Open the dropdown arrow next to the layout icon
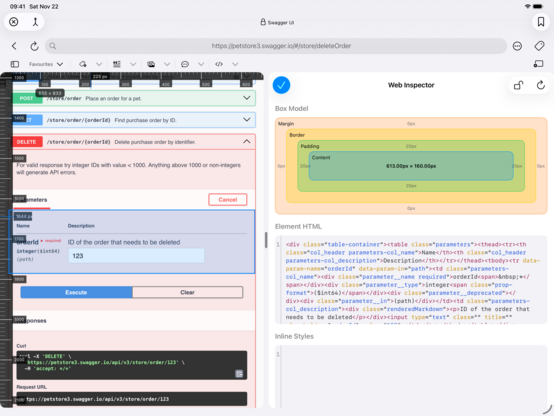The height and width of the screenshot is (416, 554). (133, 64)
